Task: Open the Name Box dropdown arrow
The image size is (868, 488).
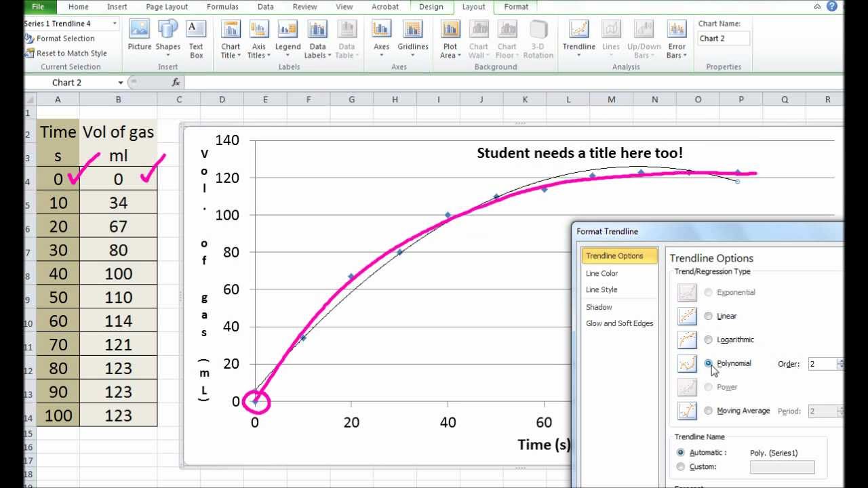Action: point(121,83)
